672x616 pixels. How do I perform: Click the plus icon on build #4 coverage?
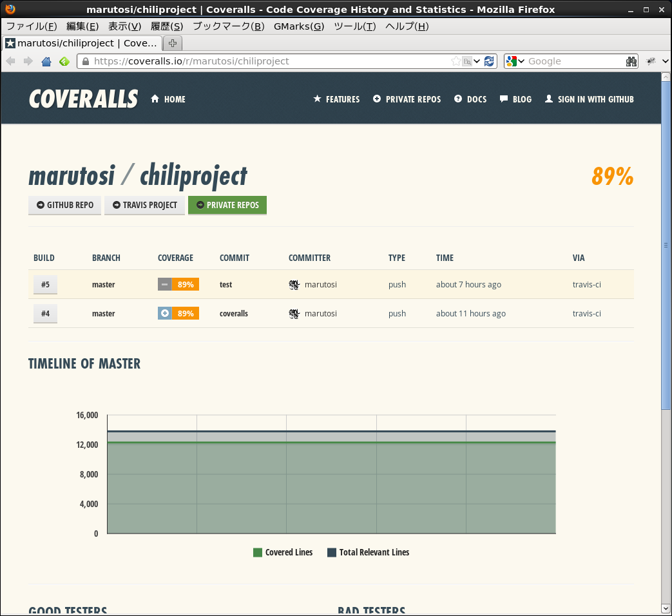pyautogui.click(x=164, y=313)
